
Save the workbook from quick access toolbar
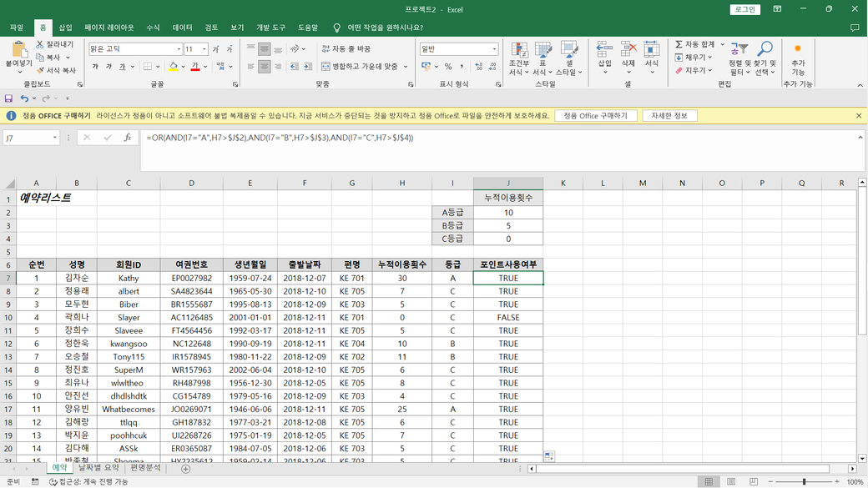click(x=9, y=98)
